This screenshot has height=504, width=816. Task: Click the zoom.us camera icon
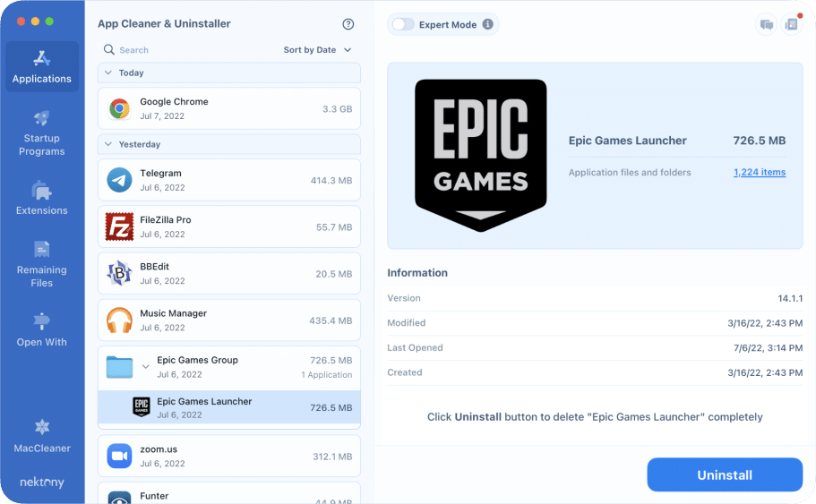[119, 457]
